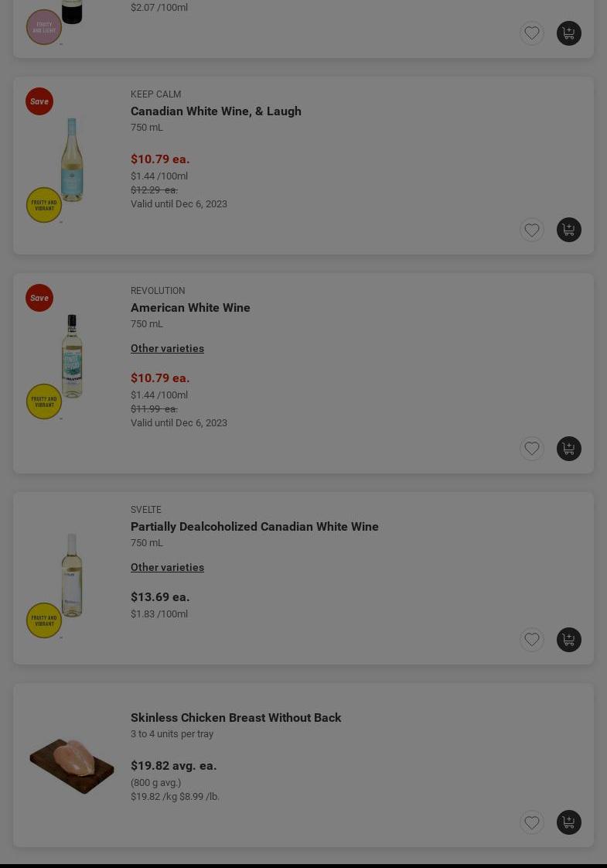Favorite the Svelte Partially Dealcoholized Wine

pyautogui.click(x=531, y=640)
